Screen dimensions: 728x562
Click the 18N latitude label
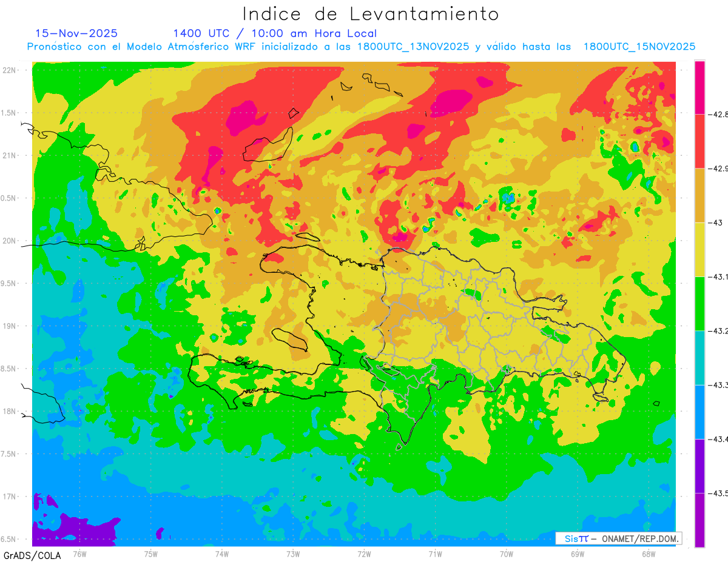[x=9, y=411]
